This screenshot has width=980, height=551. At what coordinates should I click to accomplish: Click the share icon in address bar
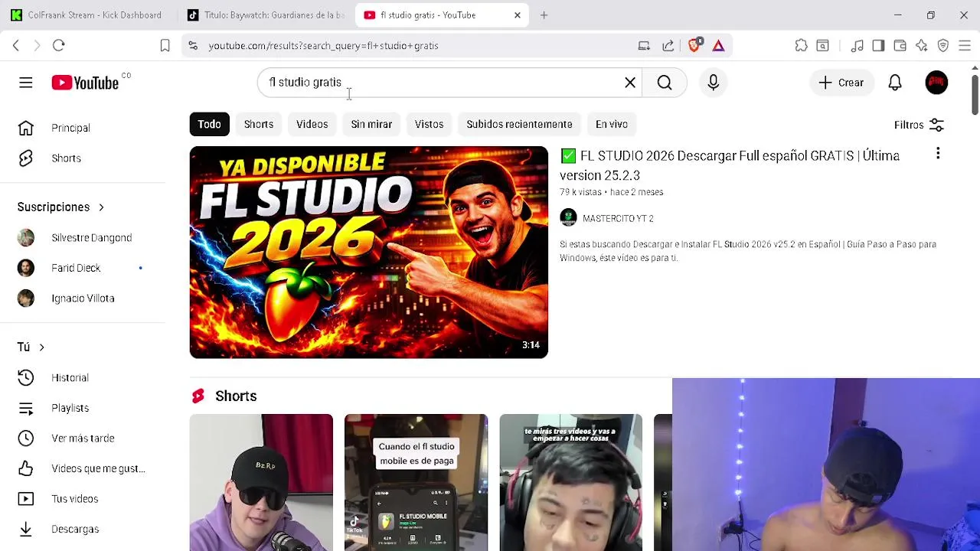point(668,46)
